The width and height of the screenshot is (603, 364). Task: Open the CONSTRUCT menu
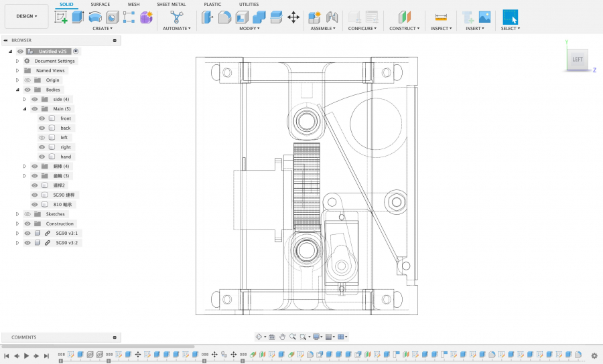point(404,29)
